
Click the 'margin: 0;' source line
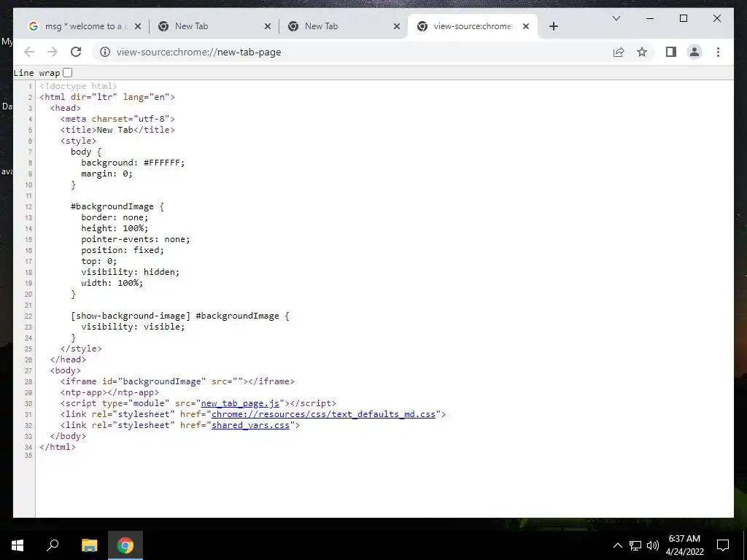click(107, 174)
